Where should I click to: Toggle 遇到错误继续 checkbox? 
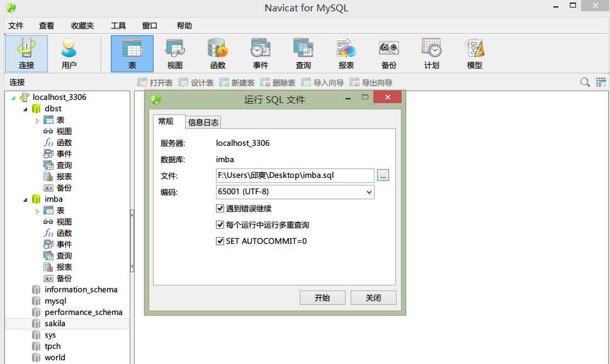[220, 209]
